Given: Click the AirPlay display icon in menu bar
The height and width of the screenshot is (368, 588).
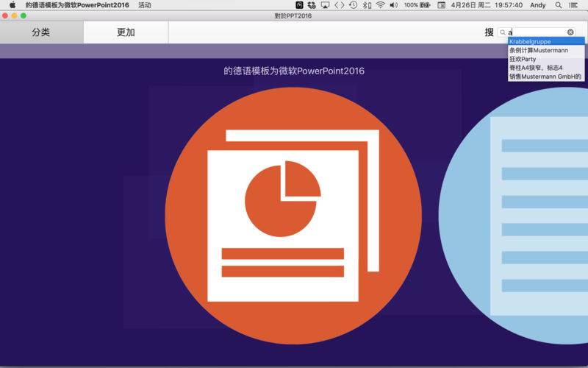Looking at the screenshot, I should pos(325,5).
